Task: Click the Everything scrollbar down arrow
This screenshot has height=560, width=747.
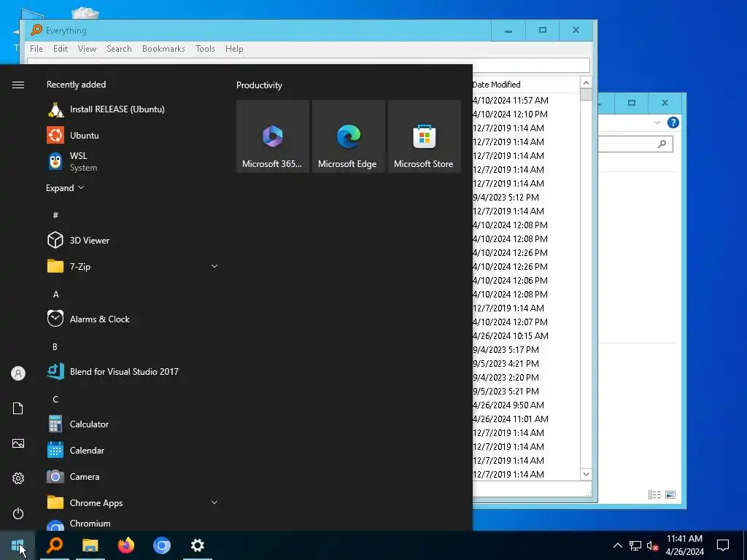Action: coord(586,474)
